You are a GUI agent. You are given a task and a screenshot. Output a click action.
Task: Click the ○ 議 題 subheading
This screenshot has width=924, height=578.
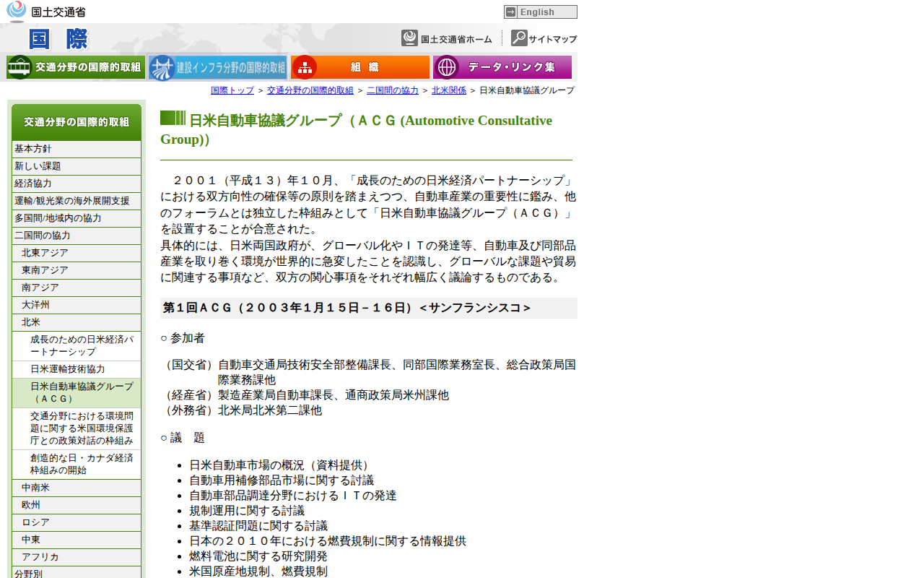pyautogui.click(x=183, y=438)
